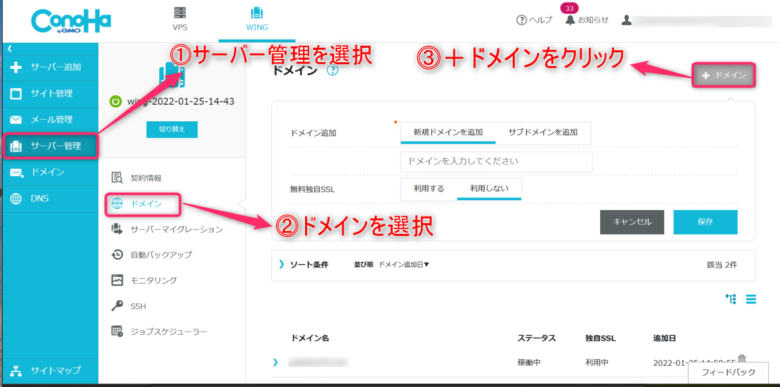
Task: Focus the ドメインを入力してください field
Action: (x=496, y=162)
